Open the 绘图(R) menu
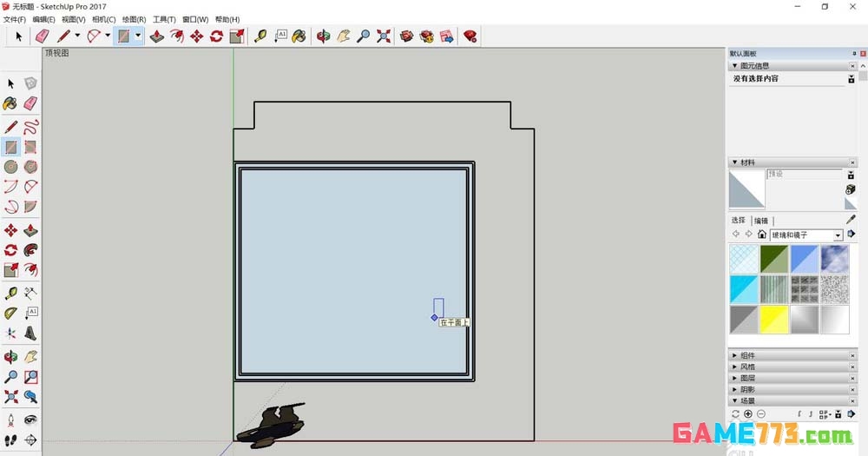The image size is (868, 456). 134,19
